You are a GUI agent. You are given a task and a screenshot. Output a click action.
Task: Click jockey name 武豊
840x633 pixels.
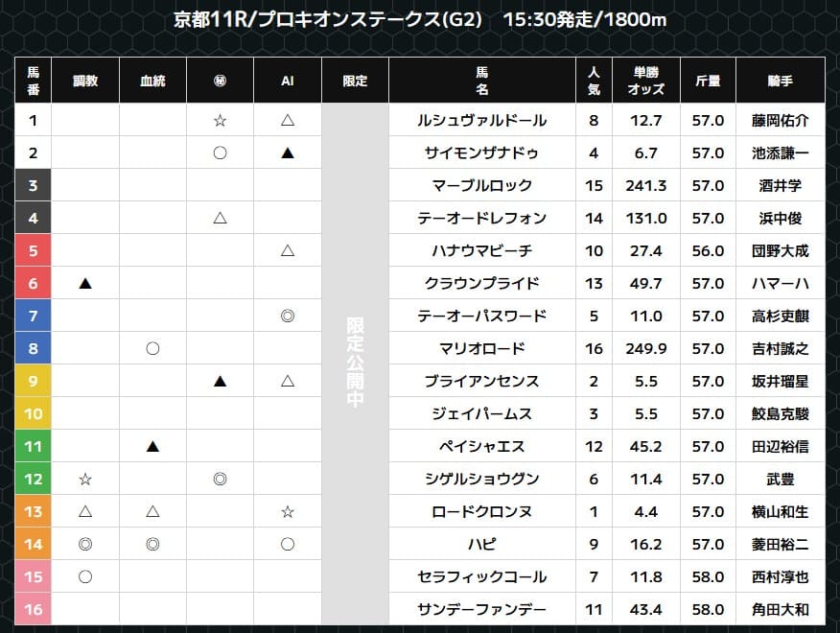(781, 479)
